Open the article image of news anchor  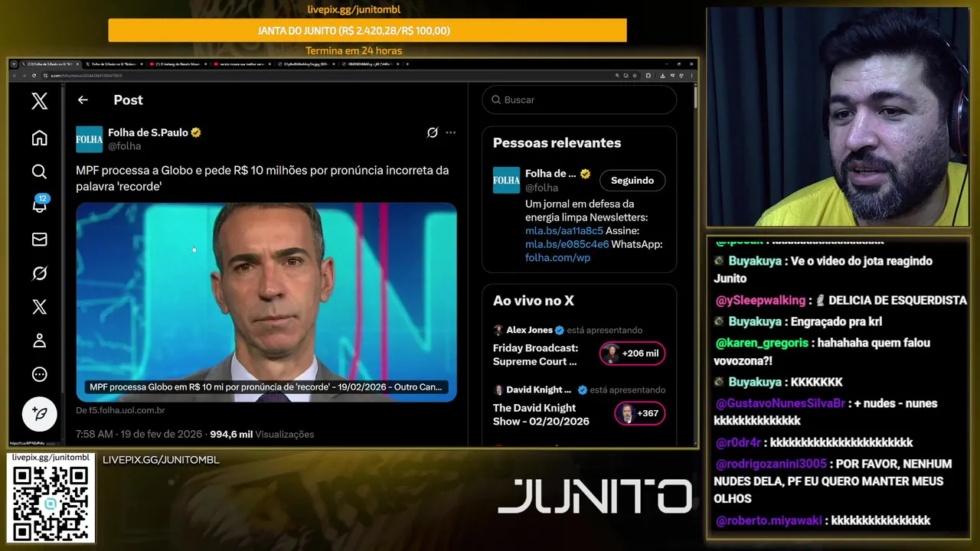[266, 302]
